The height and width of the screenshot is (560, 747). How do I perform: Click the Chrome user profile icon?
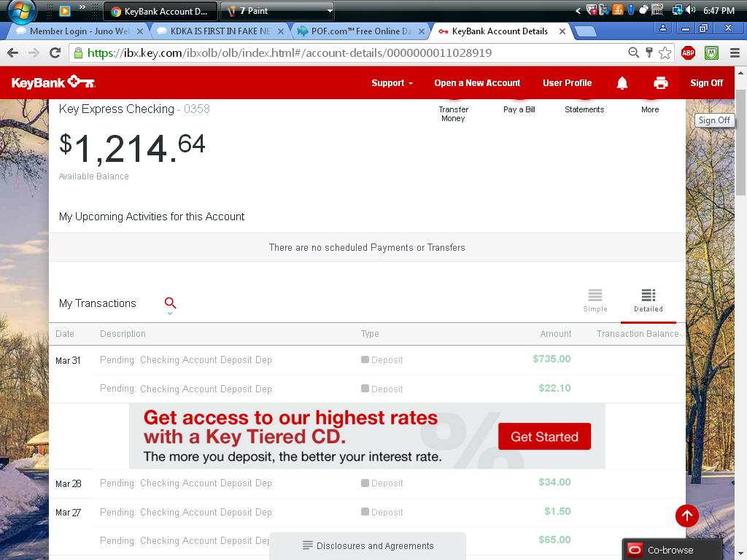coord(662,28)
